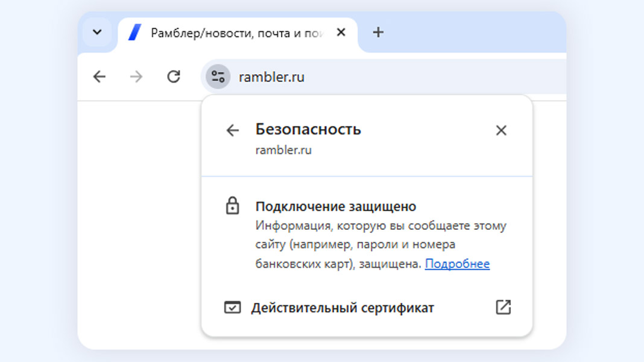The image size is (644, 362).
Task: Click the Подключение защищено title
Action: tap(335, 206)
